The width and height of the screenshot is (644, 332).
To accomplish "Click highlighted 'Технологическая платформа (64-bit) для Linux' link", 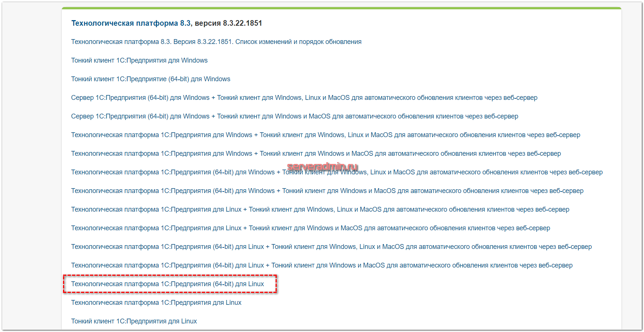I will tap(167, 284).
